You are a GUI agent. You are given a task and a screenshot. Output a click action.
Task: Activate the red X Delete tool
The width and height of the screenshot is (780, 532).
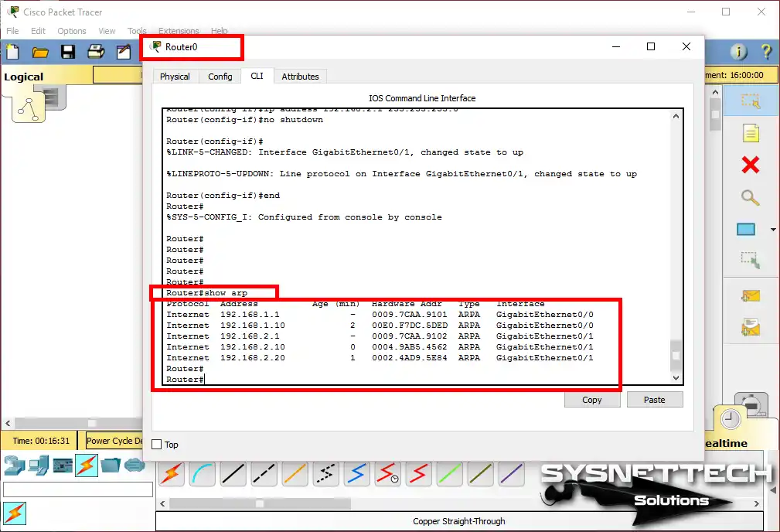(750, 165)
